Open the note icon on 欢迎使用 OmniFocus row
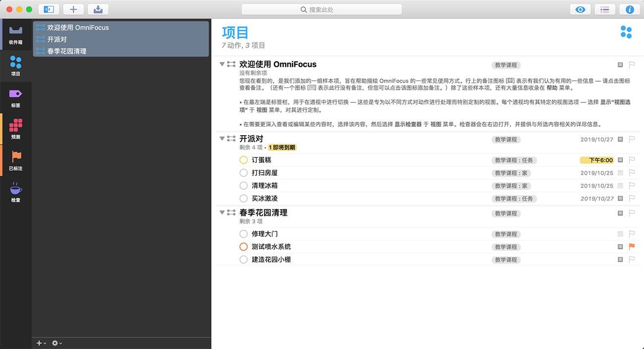 [620, 64]
